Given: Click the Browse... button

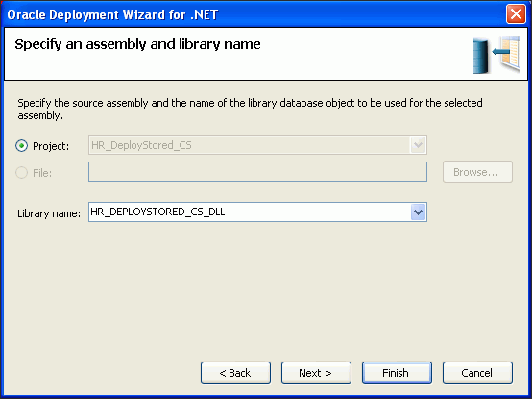Looking at the screenshot, I should coord(477,172).
